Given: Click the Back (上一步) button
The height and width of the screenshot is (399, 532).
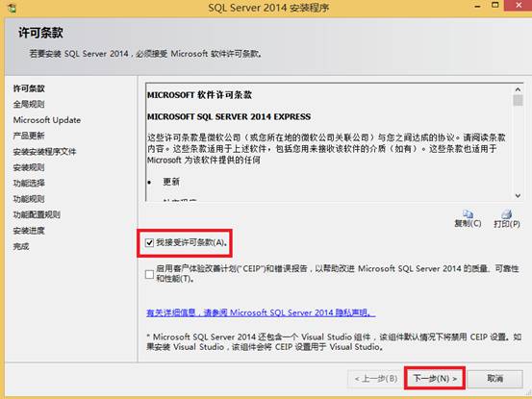Looking at the screenshot, I should pyautogui.click(x=376, y=378).
